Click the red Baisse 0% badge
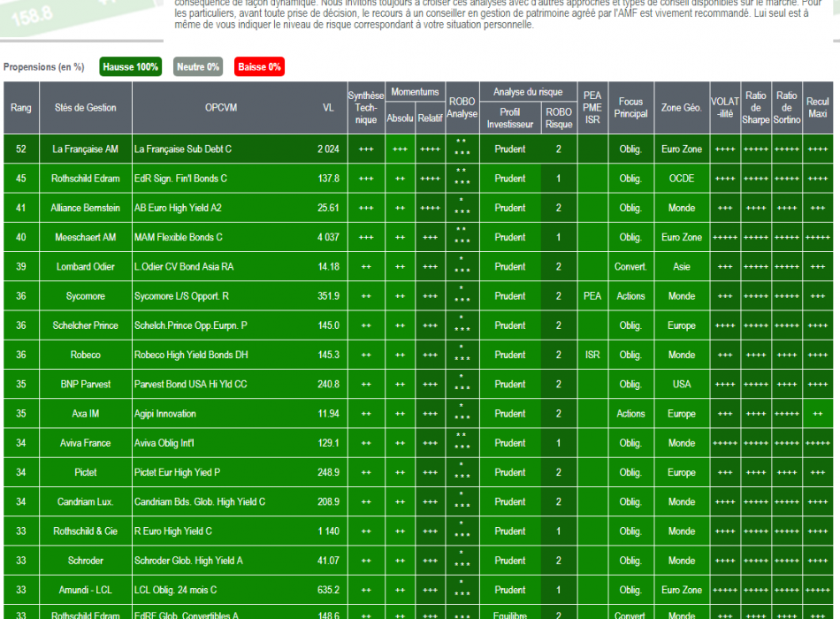The width and height of the screenshot is (840, 619). click(x=259, y=67)
